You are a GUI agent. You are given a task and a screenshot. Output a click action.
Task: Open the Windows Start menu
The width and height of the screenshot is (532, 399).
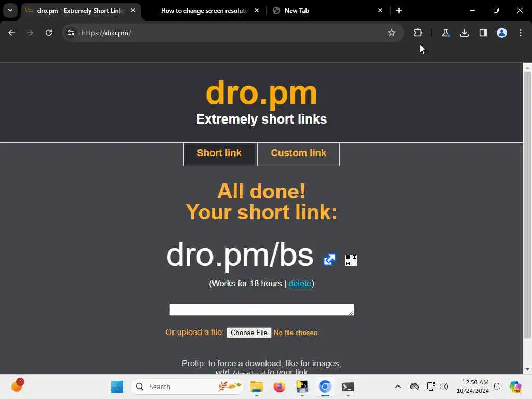[x=117, y=387]
